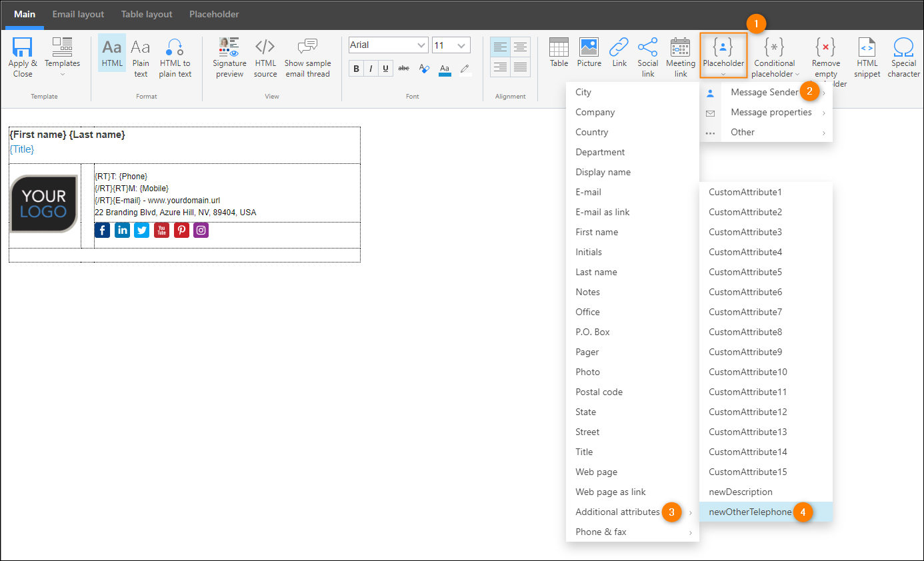This screenshot has width=924, height=561.
Task: Click the Twitter icon in signature
Action: click(x=141, y=231)
